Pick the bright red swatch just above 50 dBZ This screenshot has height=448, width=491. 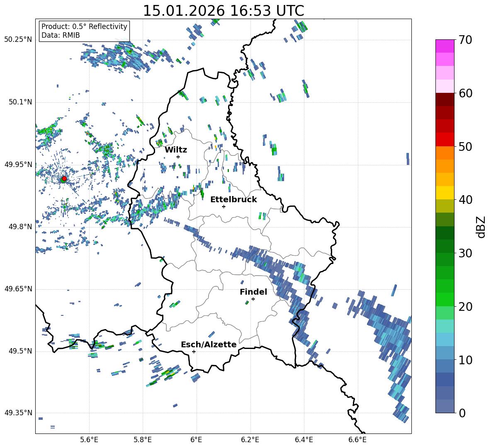point(445,140)
